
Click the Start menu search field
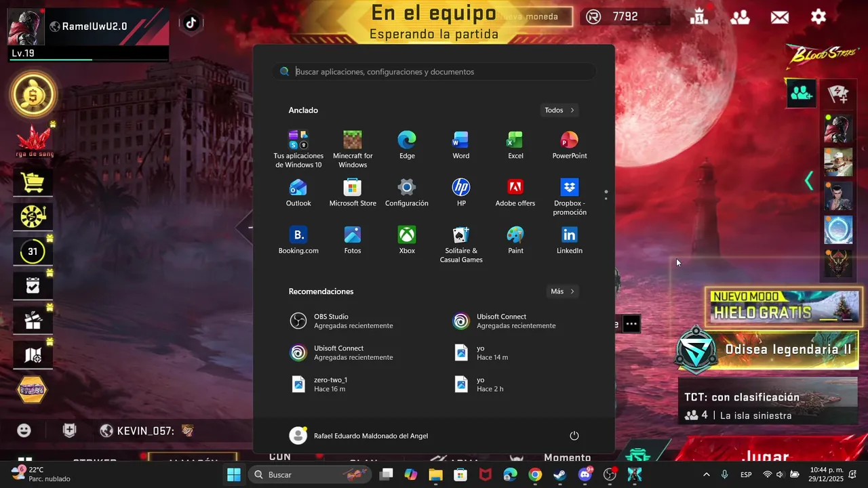tap(434, 72)
